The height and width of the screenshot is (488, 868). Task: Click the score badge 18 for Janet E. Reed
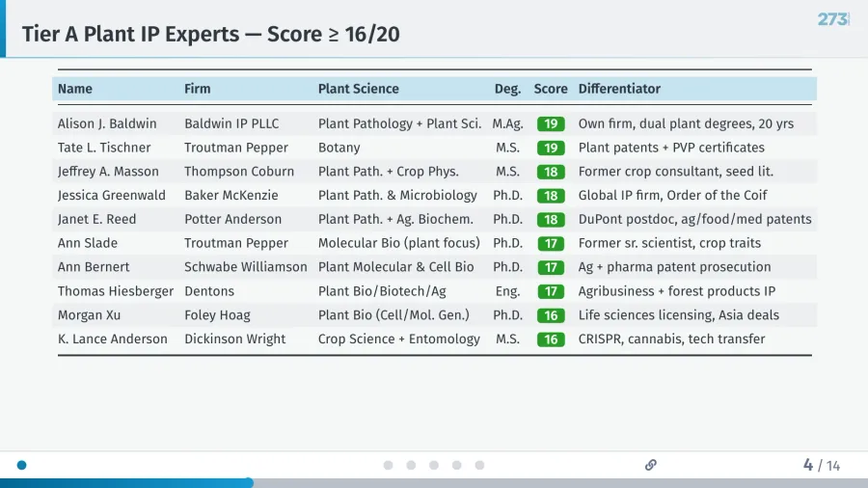click(551, 219)
